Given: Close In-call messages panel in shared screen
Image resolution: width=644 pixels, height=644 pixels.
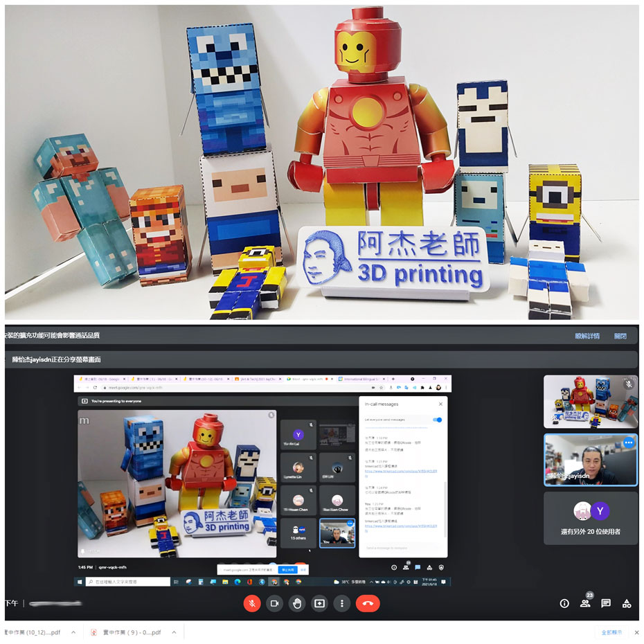Looking at the screenshot, I should [440, 404].
